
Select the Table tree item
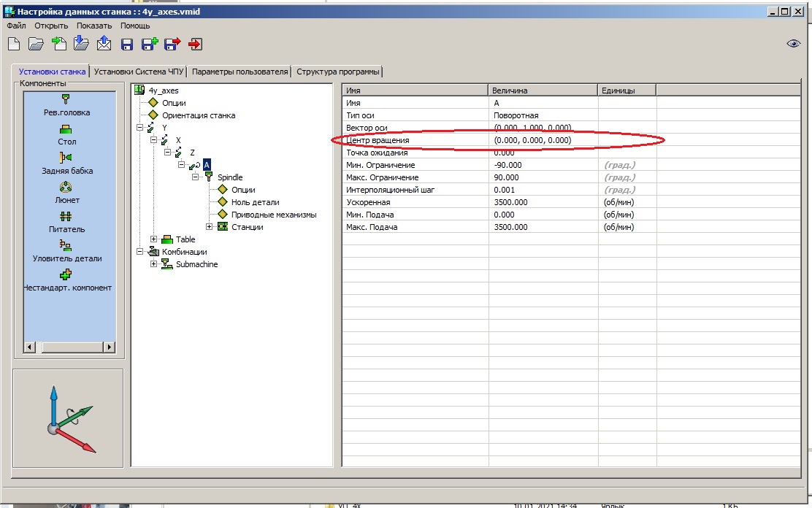point(185,239)
